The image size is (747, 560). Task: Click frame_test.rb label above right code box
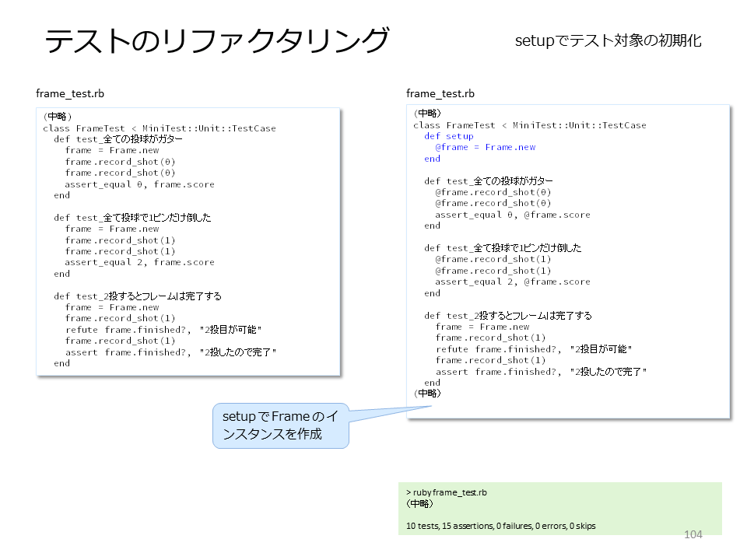(x=440, y=93)
